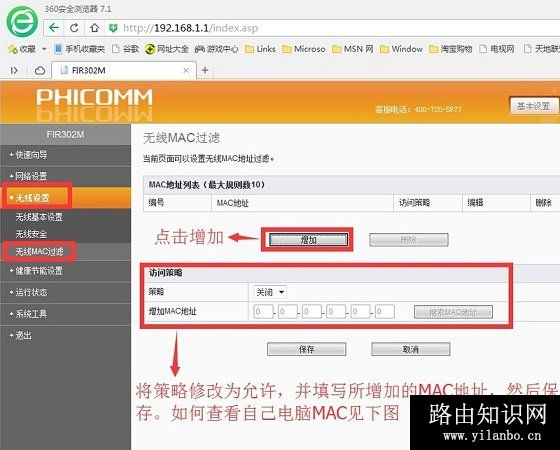
Task: Expand the 收藏 favorites dropdown arrow
Action: point(44,49)
